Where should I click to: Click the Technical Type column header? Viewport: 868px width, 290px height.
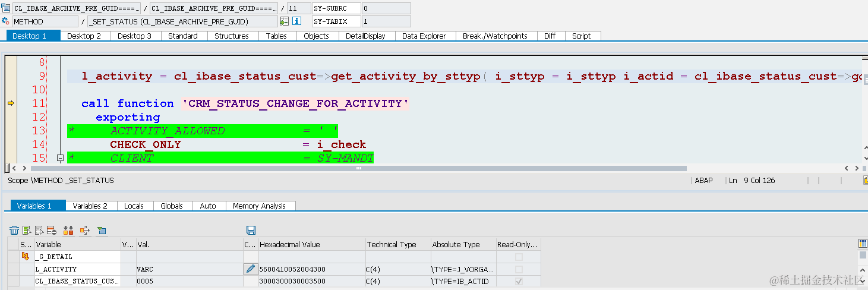[398, 244]
